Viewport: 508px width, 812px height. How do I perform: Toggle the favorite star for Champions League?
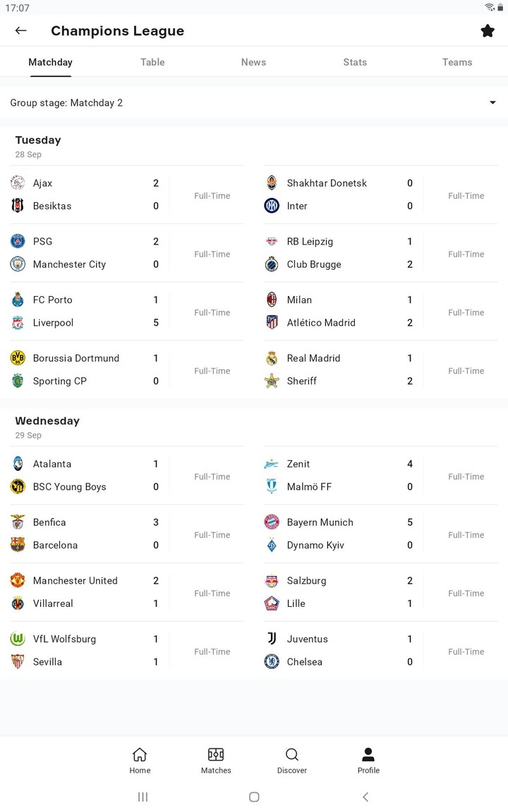(x=488, y=30)
